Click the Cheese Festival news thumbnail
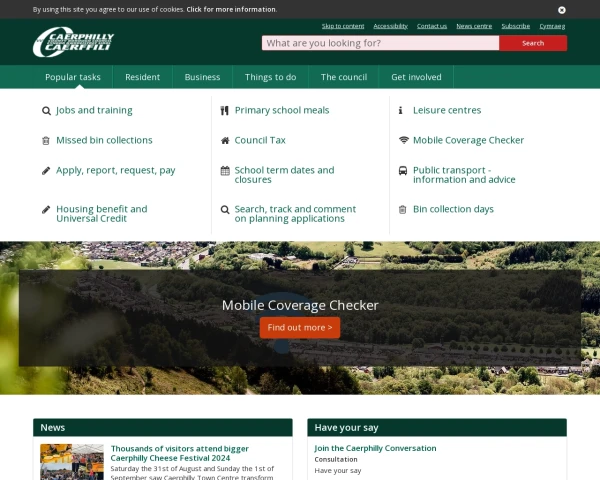 (72, 462)
